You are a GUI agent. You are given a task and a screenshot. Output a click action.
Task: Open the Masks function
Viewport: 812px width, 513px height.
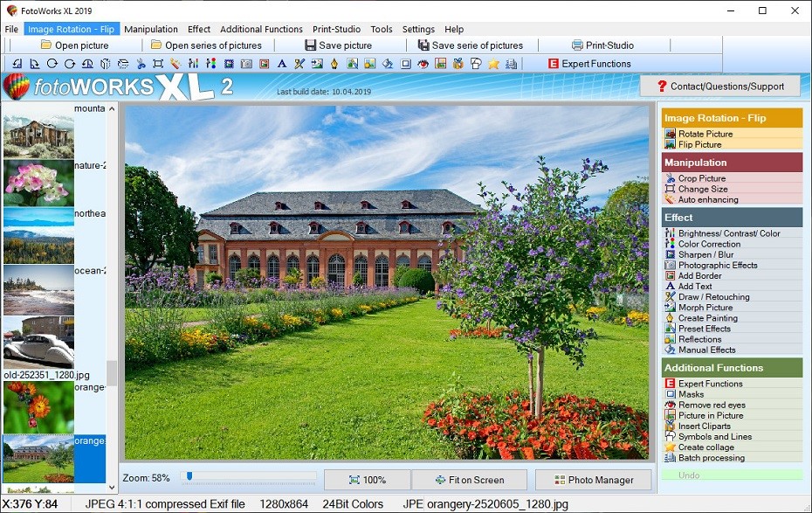pyautogui.click(x=691, y=394)
